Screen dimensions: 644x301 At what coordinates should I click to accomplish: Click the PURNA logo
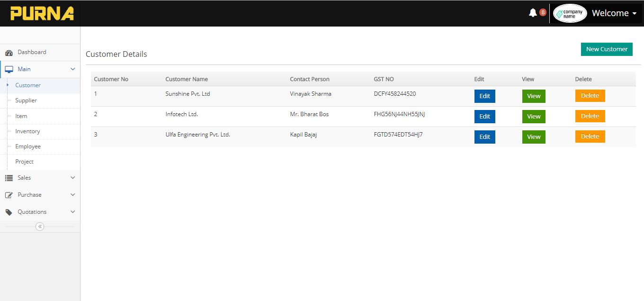tap(42, 13)
